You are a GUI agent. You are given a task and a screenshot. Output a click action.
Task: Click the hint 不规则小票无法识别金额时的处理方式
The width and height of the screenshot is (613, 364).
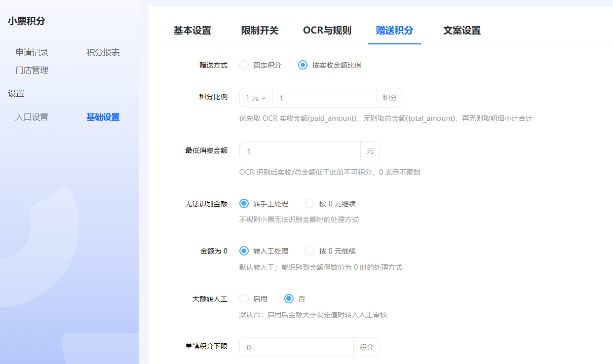point(299,219)
